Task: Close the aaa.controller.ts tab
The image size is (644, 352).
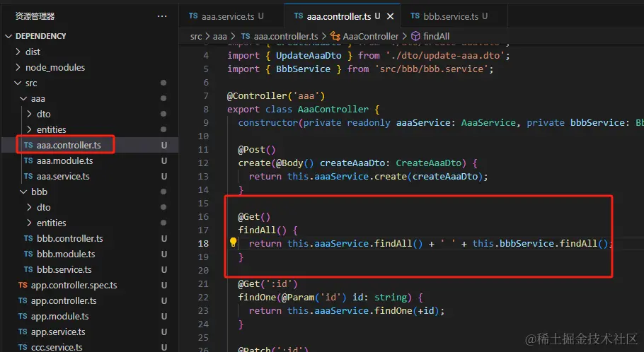Action: 390,16
